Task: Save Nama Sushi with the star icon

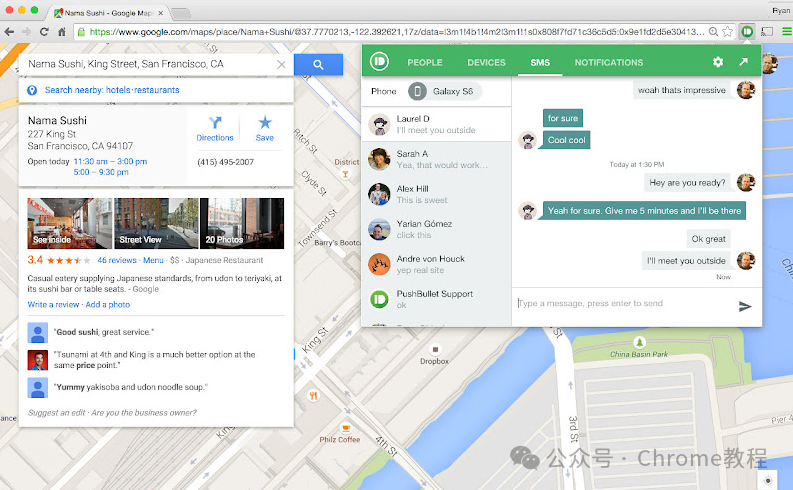Action: tap(265, 128)
